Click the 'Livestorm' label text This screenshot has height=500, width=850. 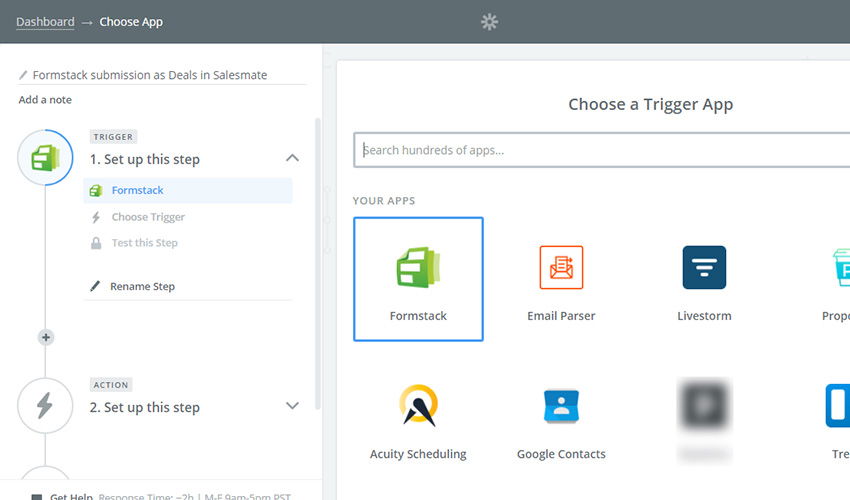coord(704,316)
